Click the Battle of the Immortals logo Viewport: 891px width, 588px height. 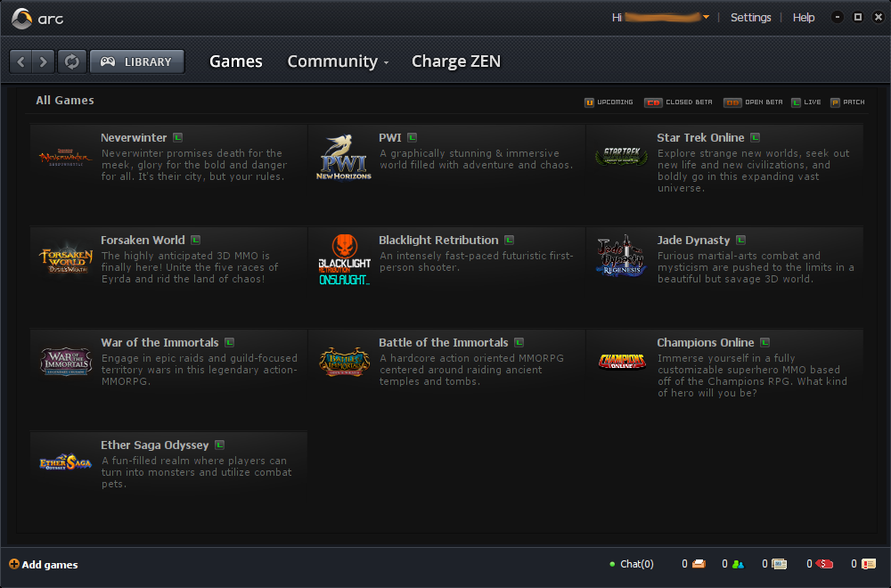[x=344, y=362]
